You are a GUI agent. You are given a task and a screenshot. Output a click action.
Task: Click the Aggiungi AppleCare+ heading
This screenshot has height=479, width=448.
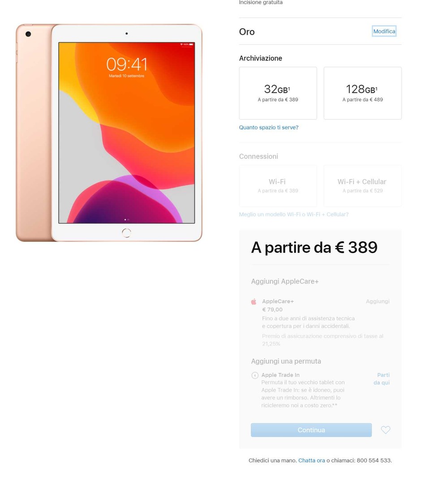point(284,281)
